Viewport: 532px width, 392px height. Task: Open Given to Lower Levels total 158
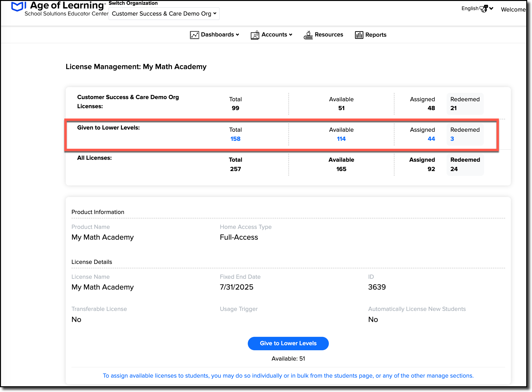tap(235, 139)
